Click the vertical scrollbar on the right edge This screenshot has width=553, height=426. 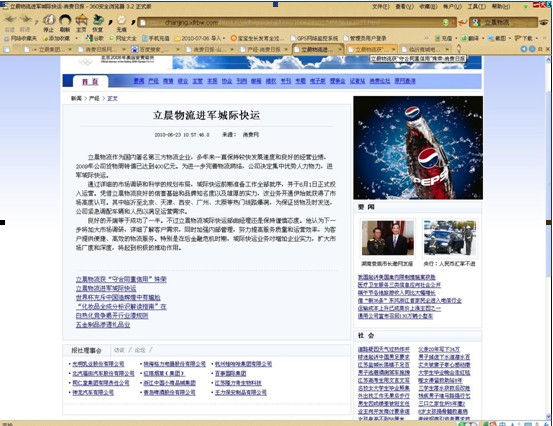click(x=548, y=236)
